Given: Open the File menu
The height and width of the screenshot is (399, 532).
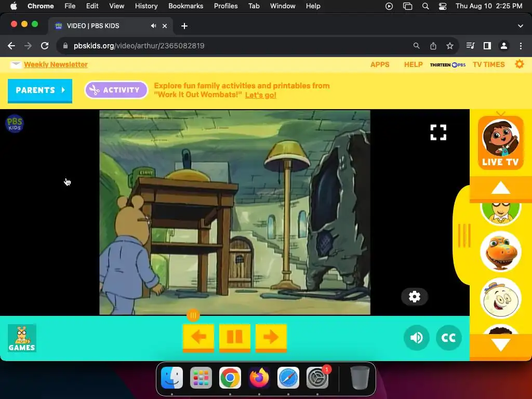Looking at the screenshot, I should tap(70, 6).
